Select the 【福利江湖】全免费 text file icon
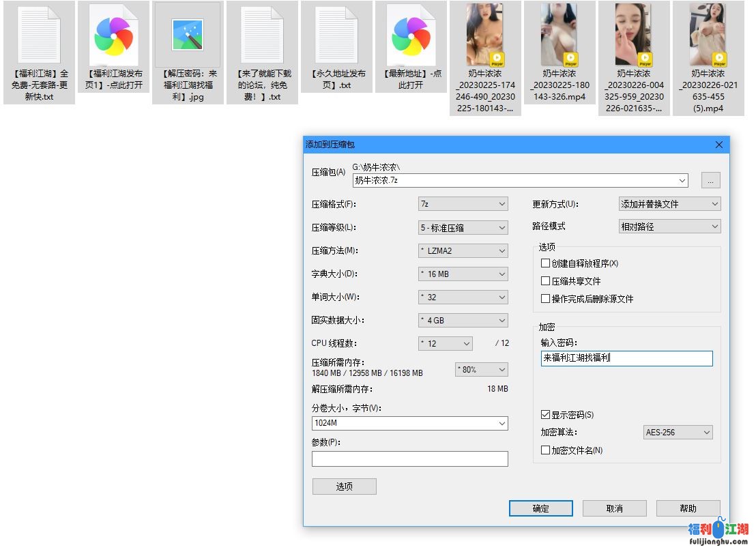The height and width of the screenshot is (552, 756). pyautogui.click(x=39, y=35)
